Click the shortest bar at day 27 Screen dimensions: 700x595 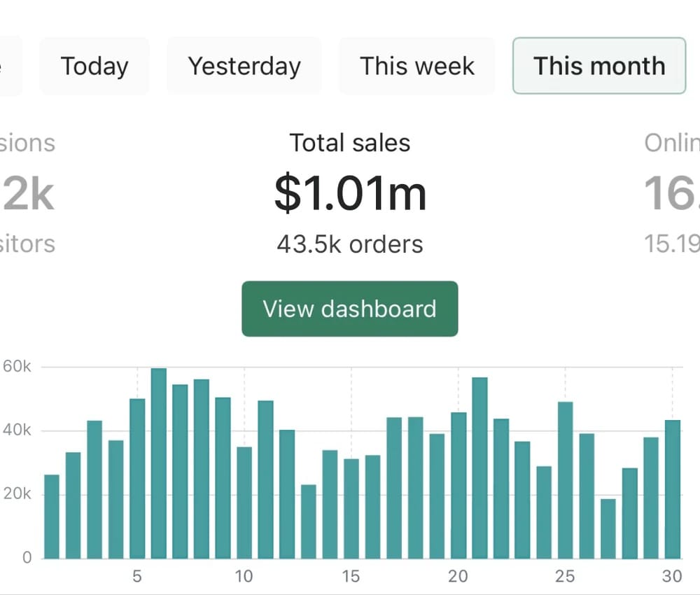point(608,528)
